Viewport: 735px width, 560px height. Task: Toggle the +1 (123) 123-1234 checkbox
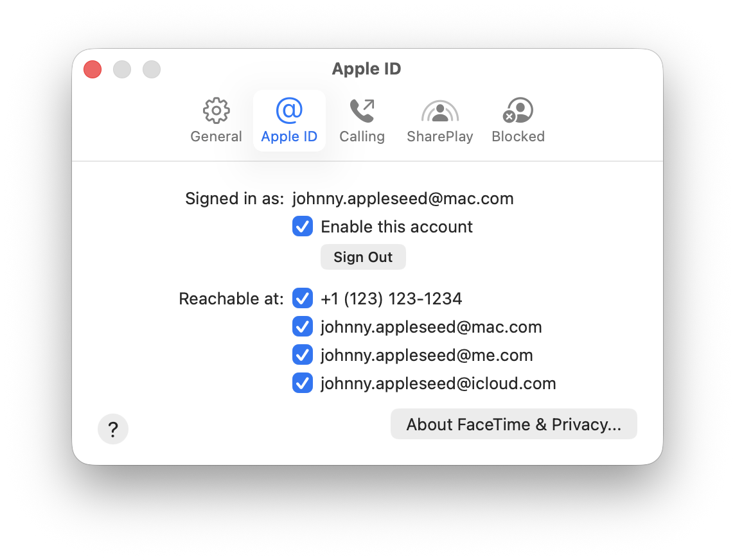coord(303,298)
